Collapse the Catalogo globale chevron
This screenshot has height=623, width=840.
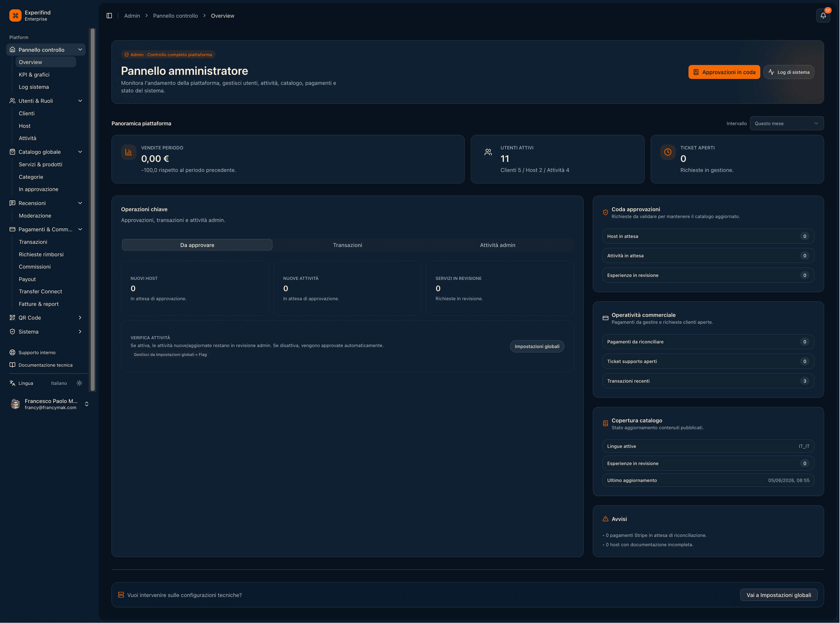(80, 152)
